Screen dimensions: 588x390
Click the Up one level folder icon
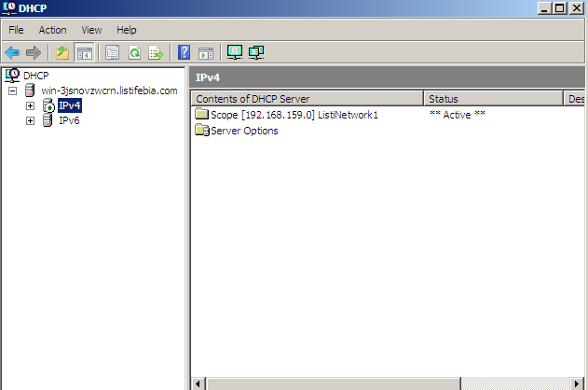(x=62, y=52)
